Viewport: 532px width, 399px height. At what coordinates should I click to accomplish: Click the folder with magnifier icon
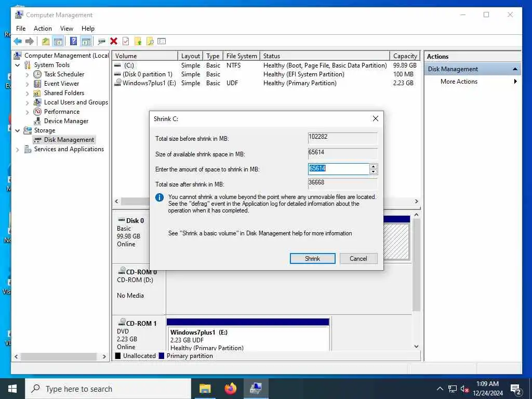(150, 42)
